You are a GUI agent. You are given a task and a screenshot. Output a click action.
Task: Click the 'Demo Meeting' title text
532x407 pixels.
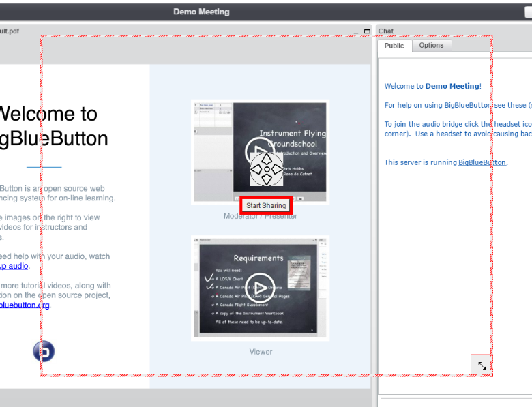pos(201,12)
